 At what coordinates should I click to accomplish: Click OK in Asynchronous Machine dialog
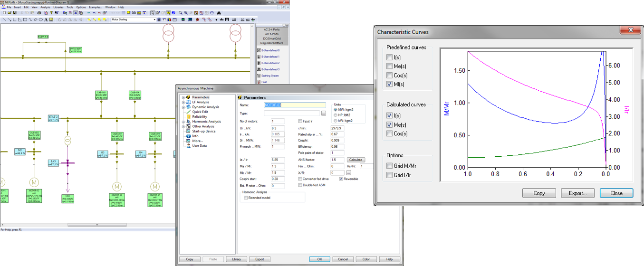point(319,259)
